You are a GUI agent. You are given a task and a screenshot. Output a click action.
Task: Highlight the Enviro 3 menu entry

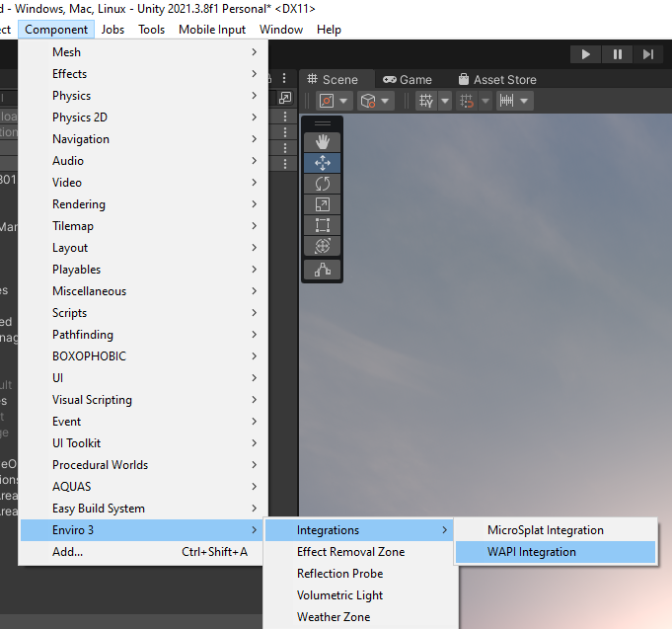141,530
